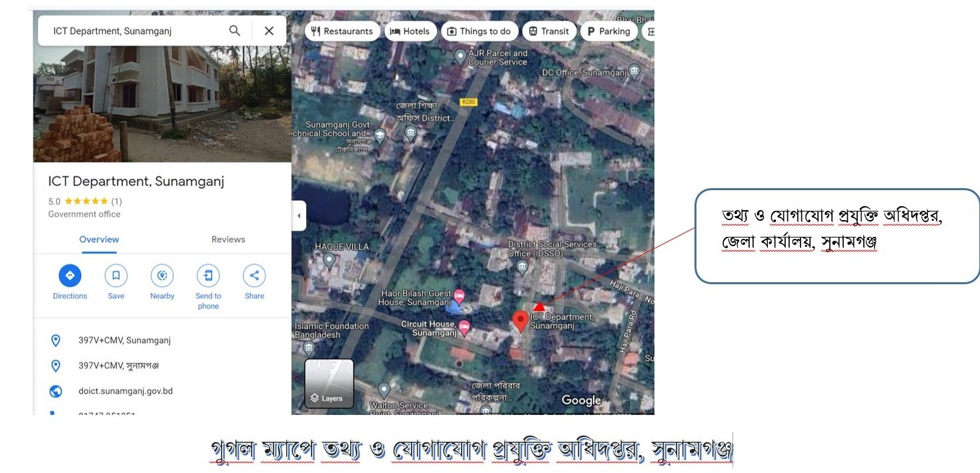Screen dimensions: 980x473
Task: Click the Government office category text
Action: pyautogui.click(x=84, y=214)
